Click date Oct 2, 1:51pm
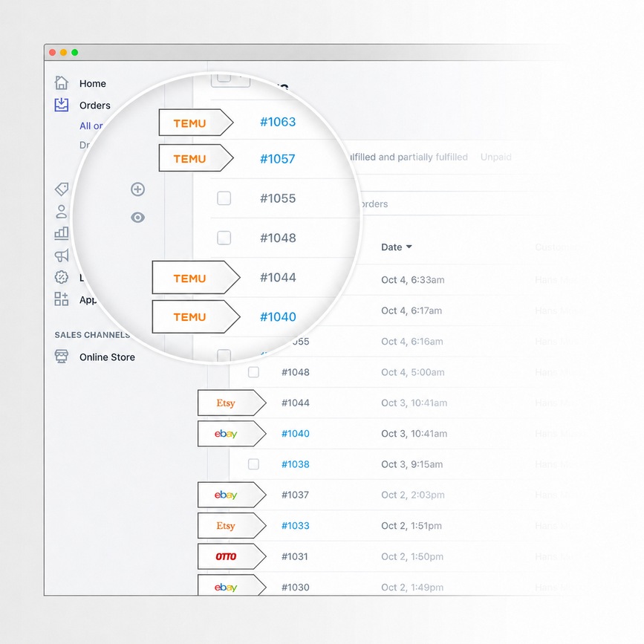 click(412, 526)
